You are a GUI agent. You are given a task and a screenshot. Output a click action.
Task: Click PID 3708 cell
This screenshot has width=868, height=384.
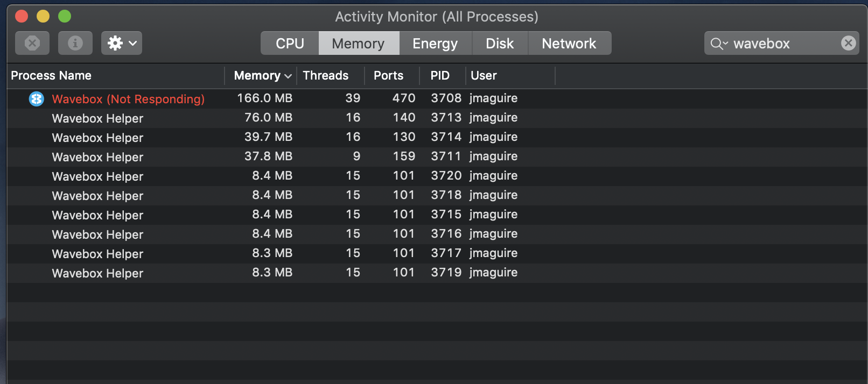point(446,98)
